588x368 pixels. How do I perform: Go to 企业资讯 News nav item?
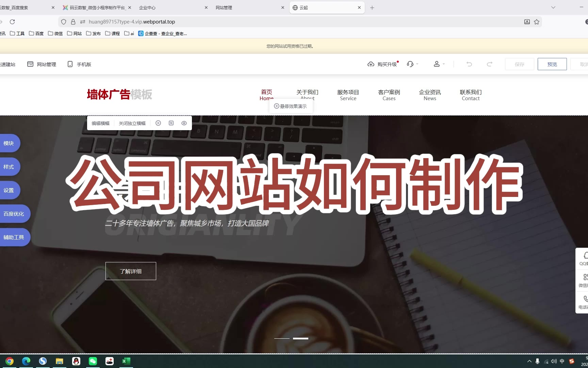pos(430,95)
